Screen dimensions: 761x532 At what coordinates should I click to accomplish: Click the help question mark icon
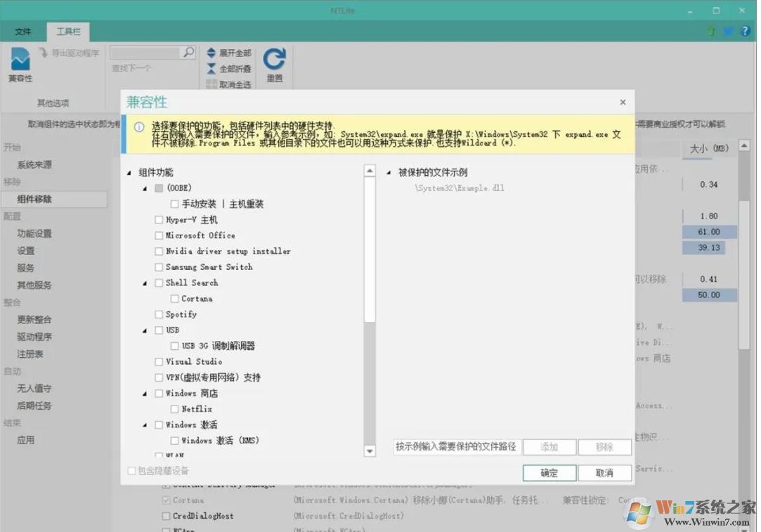pos(745,31)
